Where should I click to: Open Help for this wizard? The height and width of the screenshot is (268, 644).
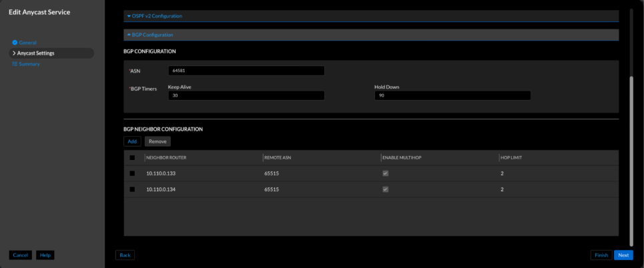coord(45,255)
